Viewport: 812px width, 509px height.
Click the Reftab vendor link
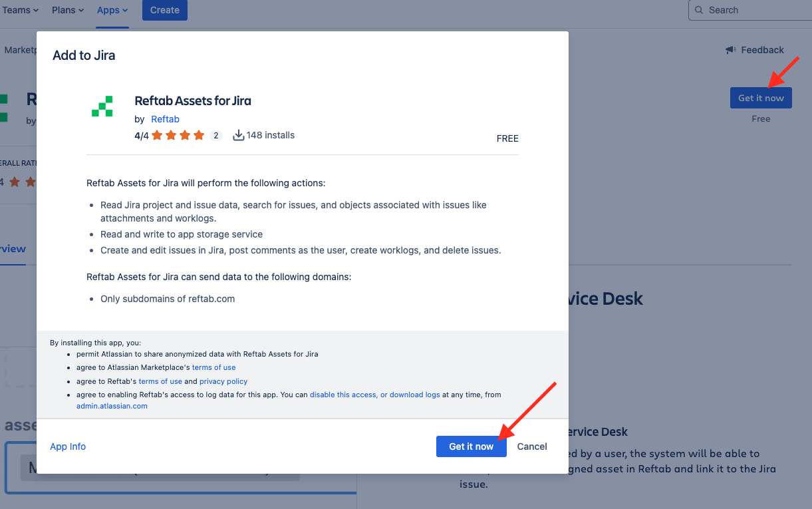point(165,119)
